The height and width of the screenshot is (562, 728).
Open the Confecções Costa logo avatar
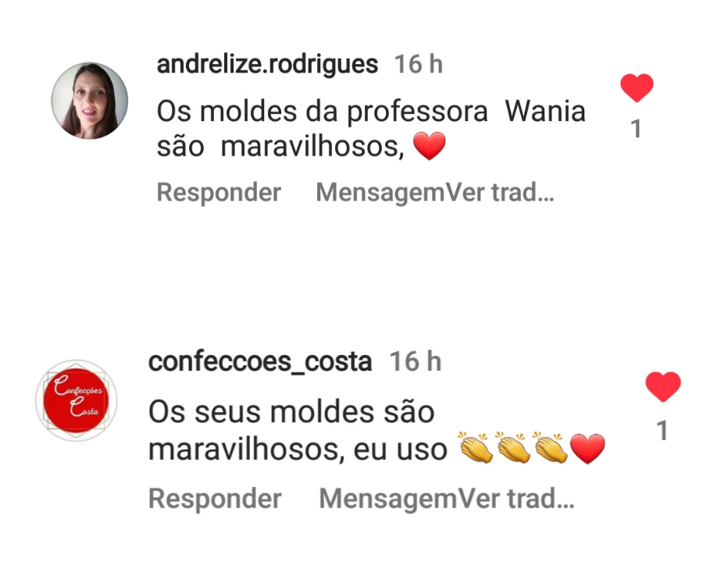click(x=77, y=400)
